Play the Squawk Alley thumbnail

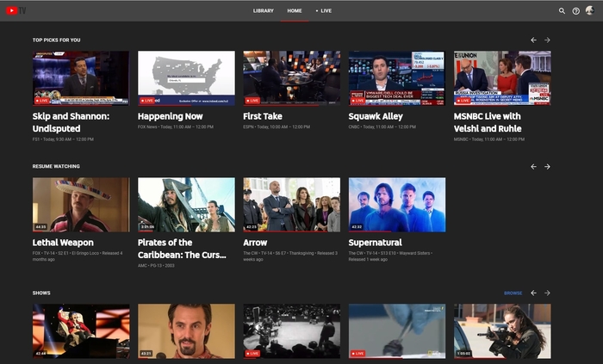(397, 78)
